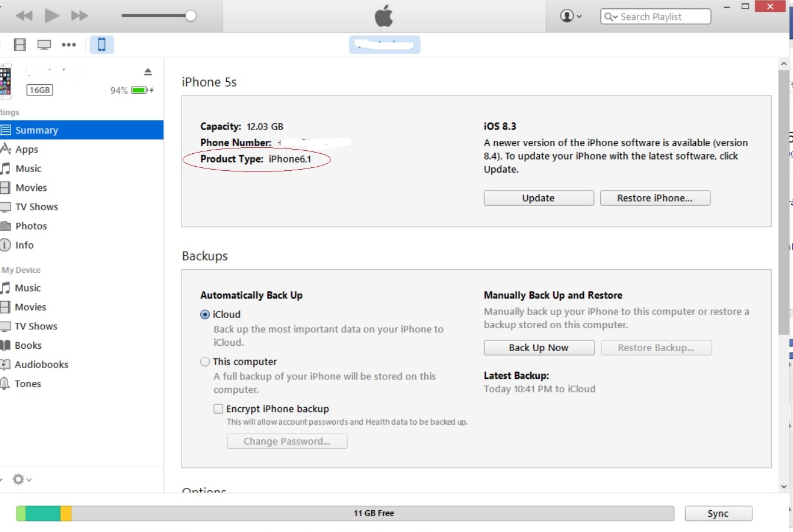Select Summary in the sidebar
This screenshot has height=532, width=793.
81,130
